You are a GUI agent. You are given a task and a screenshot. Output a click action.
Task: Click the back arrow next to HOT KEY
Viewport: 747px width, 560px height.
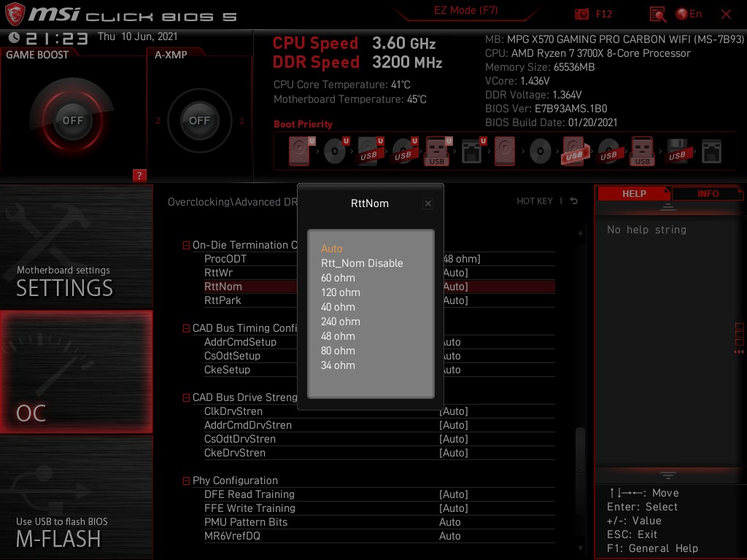pos(573,201)
